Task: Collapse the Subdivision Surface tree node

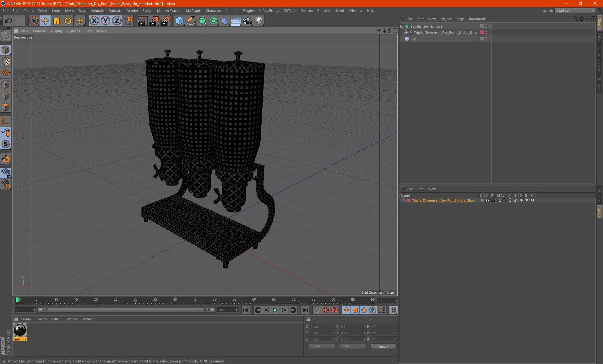Action: coord(402,26)
